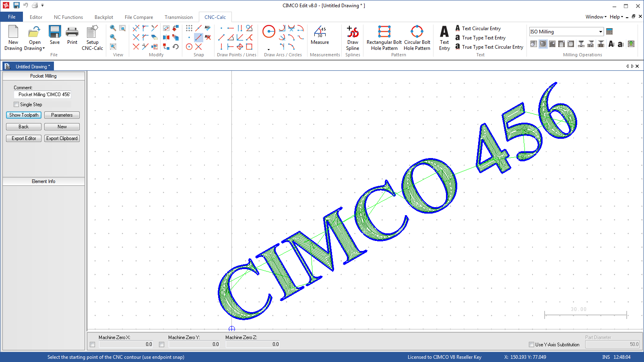Select the line between two points tool
Viewport: 644px width, 362px height.
(x=221, y=37)
